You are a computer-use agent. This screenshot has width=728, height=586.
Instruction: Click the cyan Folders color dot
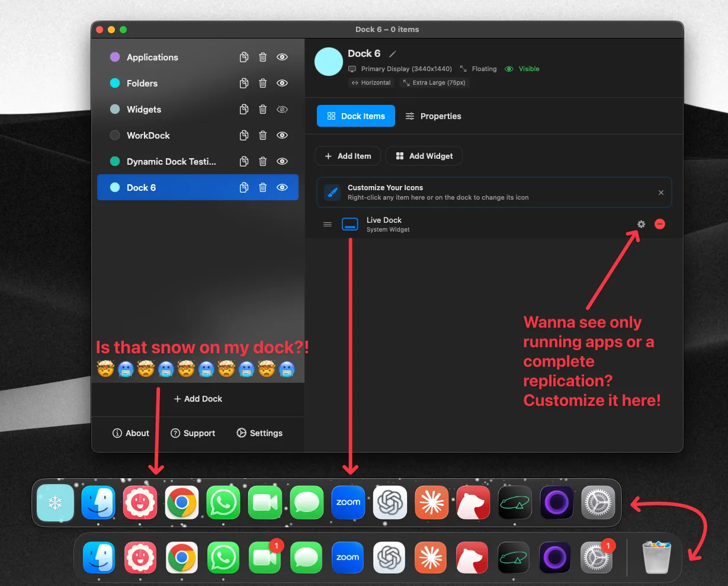pyautogui.click(x=115, y=84)
